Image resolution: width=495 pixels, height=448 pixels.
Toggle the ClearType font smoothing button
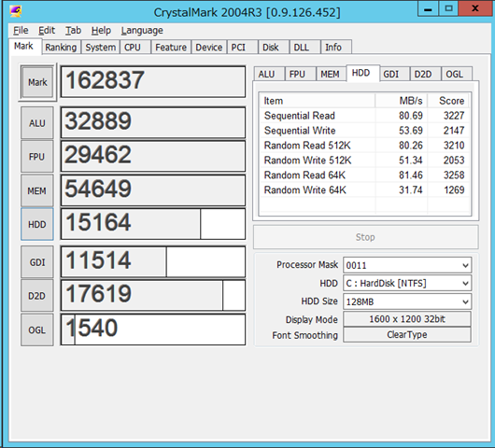(407, 334)
